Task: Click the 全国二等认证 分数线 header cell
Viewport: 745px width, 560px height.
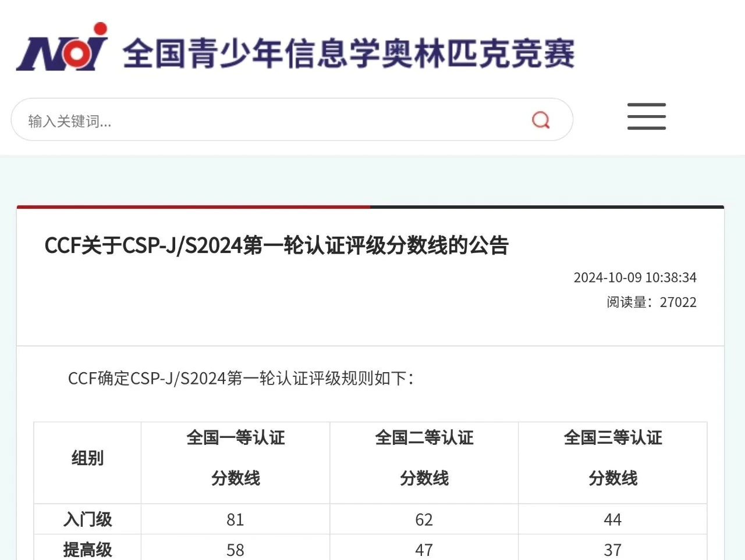Action: coord(424,463)
